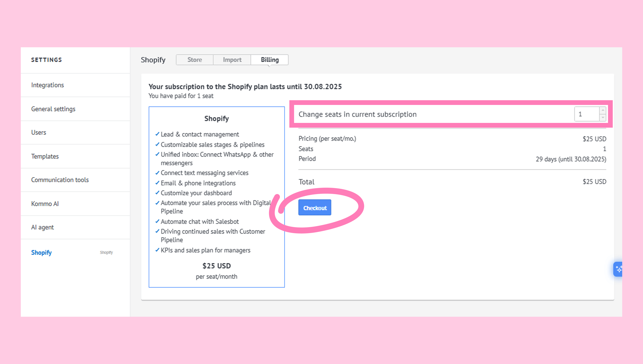Click the 'Period' row label

[307, 159]
